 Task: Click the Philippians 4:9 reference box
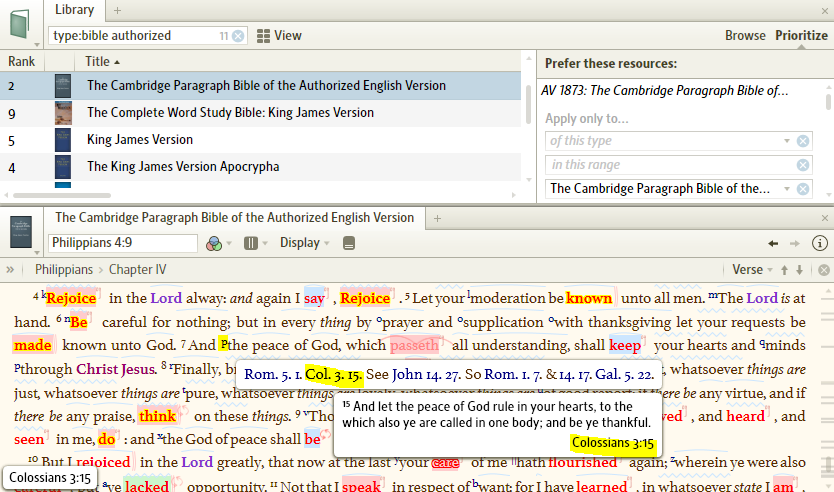pyautogui.click(x=123, y=243)
